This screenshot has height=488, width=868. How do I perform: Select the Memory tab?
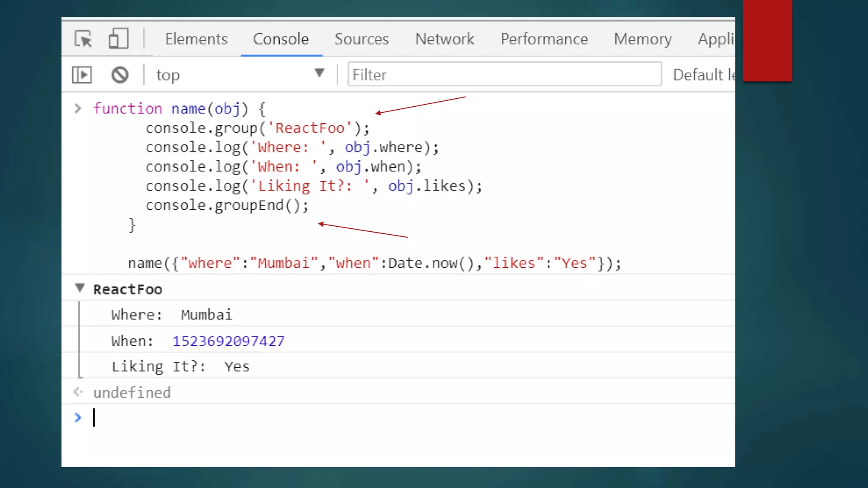point(643,39)
